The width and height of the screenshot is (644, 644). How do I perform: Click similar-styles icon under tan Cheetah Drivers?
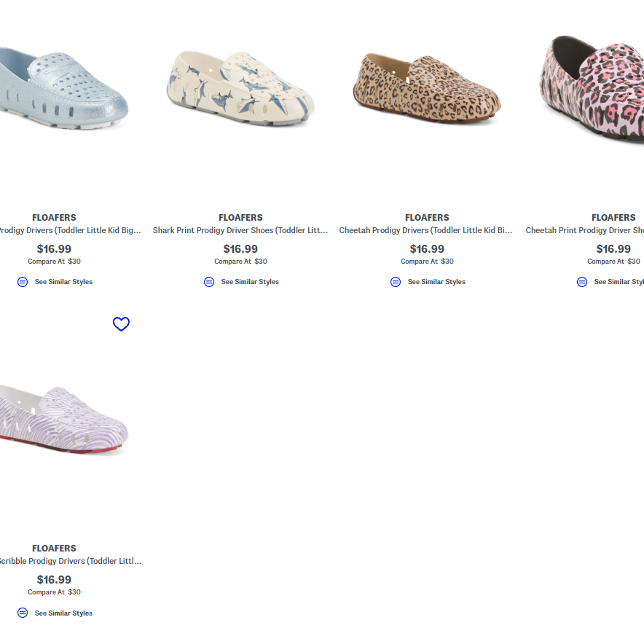click(x=396, y=282)
